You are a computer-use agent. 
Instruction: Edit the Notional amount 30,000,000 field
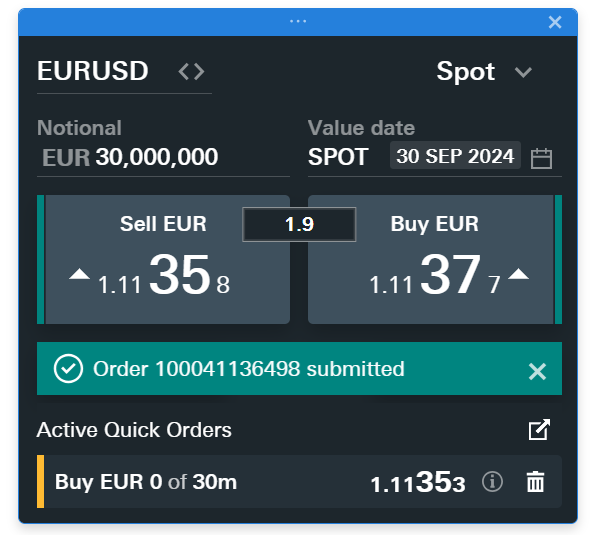point(157,157)
